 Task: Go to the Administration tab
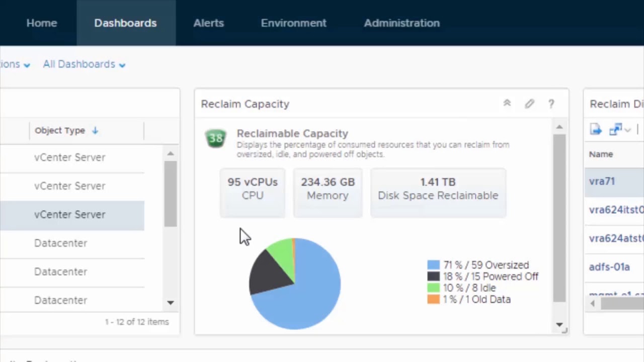(x=401, y=23)
